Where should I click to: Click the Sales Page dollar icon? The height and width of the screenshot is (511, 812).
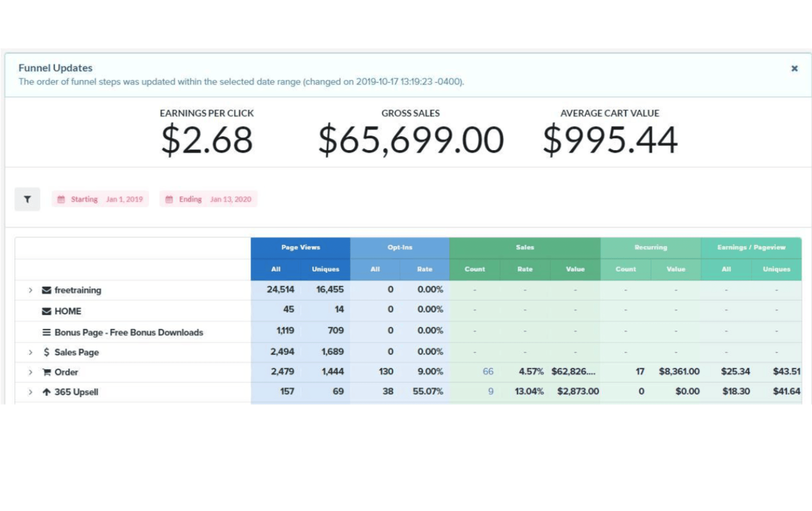[x=46, y=352]
